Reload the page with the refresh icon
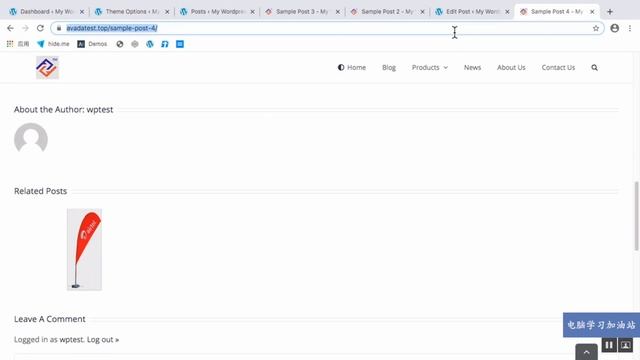The image size is (640, 360). [40, 28]
